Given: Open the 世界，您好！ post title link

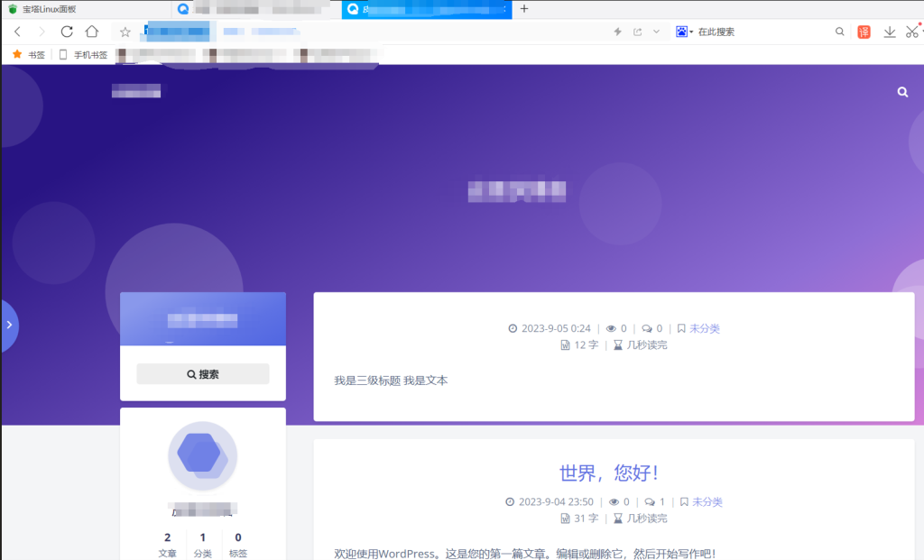Looking at the screenshot, I should click(x=609, y=473).
